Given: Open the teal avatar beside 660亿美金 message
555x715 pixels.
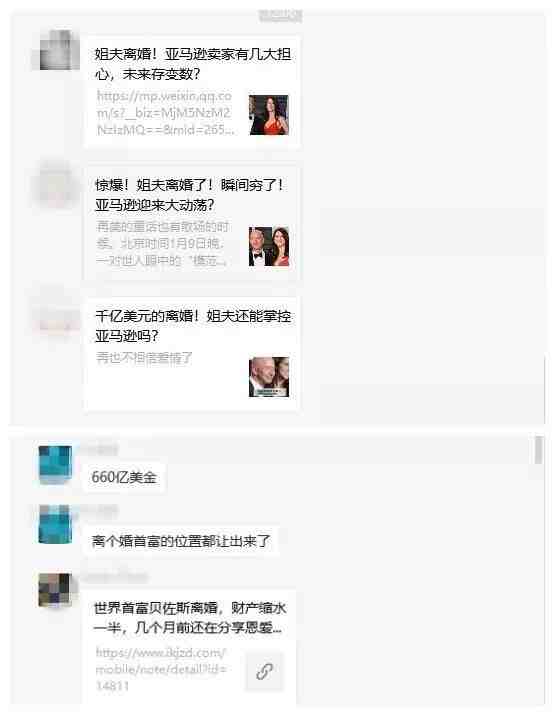Looking at the screenshot, I should 55,465.
